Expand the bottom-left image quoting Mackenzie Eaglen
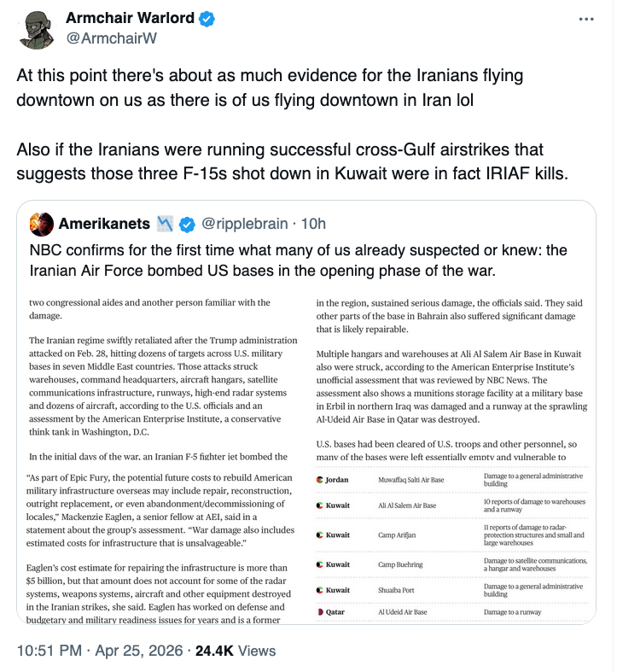Screen dimensions: 617x672 click(162, 542)
